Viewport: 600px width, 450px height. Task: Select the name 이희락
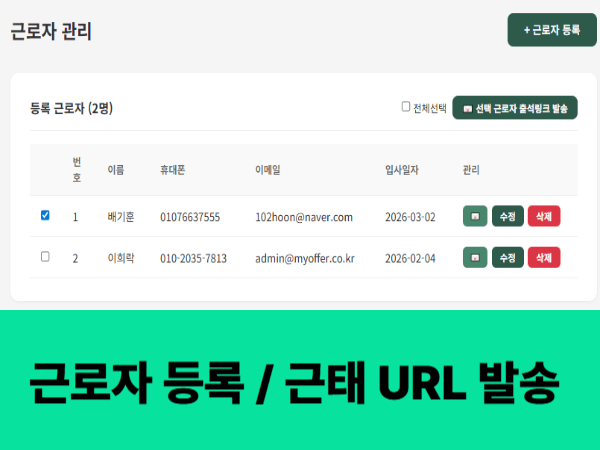(x=121, y=258)
